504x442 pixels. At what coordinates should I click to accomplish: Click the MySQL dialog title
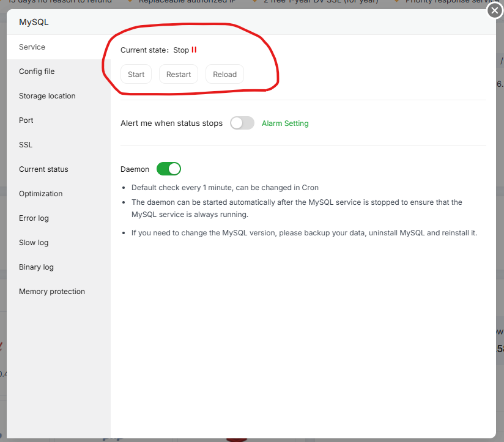(34, 22)
